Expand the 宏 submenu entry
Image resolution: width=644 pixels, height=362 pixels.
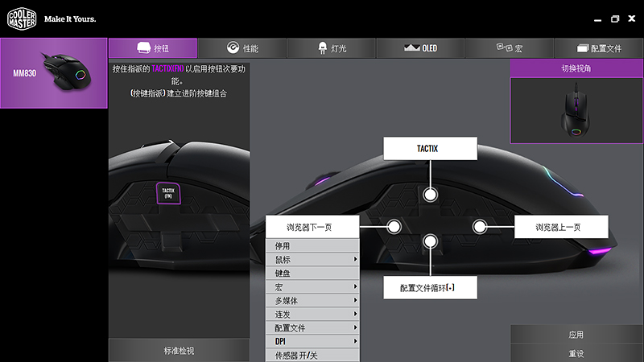pos(312,287)
